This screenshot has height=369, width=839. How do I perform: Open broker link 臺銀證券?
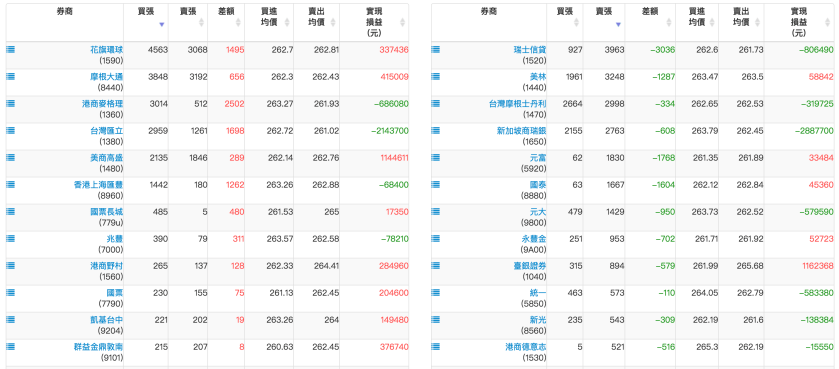[530, 266]
